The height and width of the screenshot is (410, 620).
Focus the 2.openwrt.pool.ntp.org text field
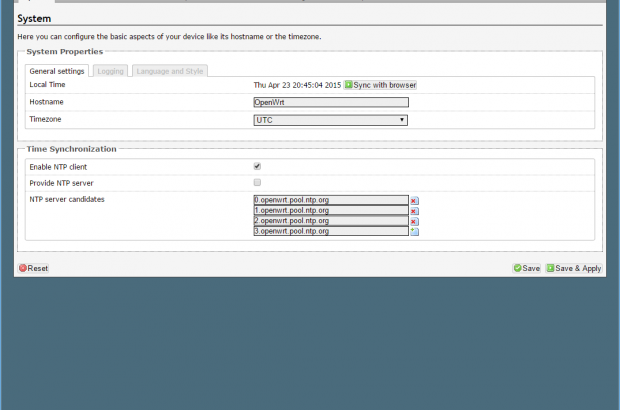click(x=331, y=220)
